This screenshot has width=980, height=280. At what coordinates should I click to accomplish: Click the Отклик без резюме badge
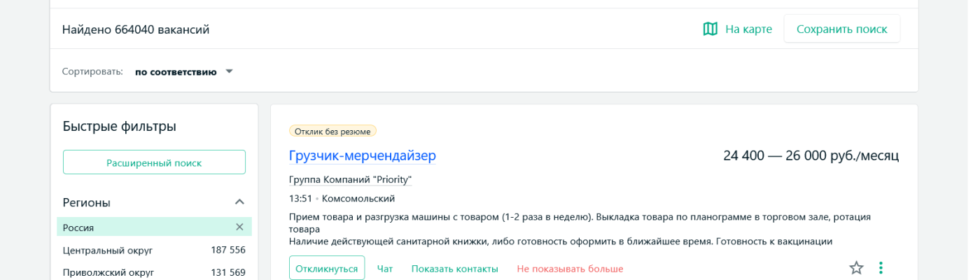pyautogui.click(x=332, y=131)
